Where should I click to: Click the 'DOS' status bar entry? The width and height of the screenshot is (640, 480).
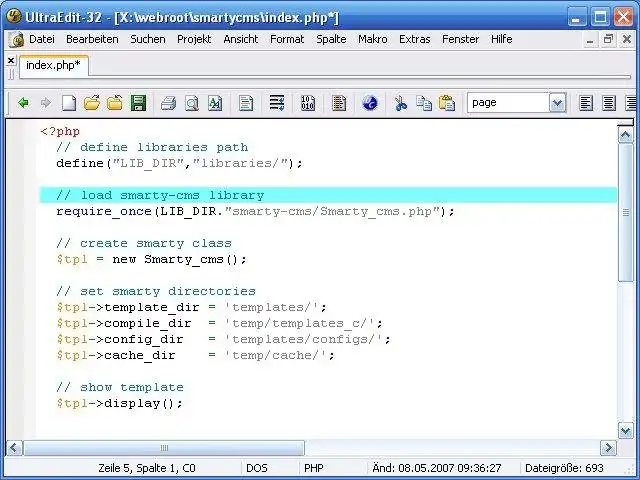[256, 468]
